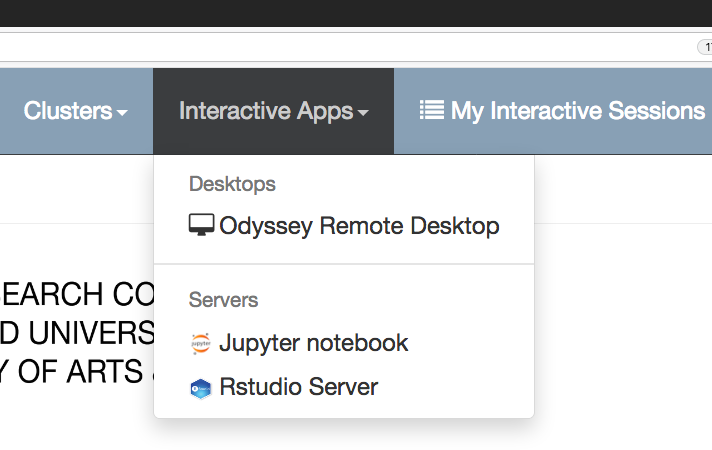712x450 pixels.
Task: Open the Clusters dropdown menu
Action: tap(75, 111)
